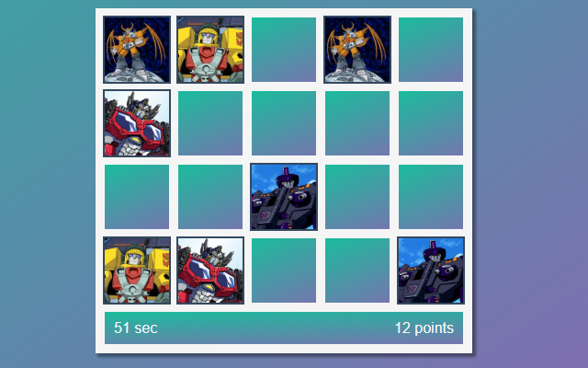Flip the second-row face-down card below top-row Unicron
Image resolution: width=588 pixels, height=368 pixels.
coord(357,123)
